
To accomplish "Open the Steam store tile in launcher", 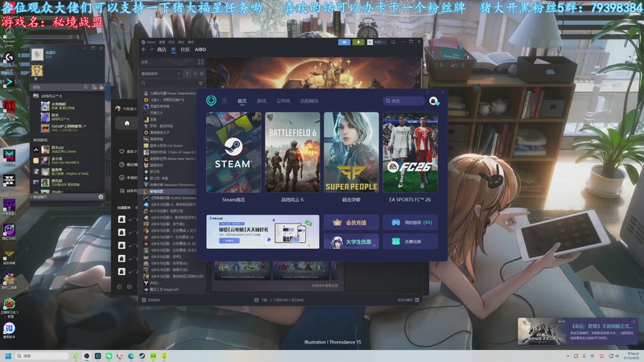I will tap(233, 152).
